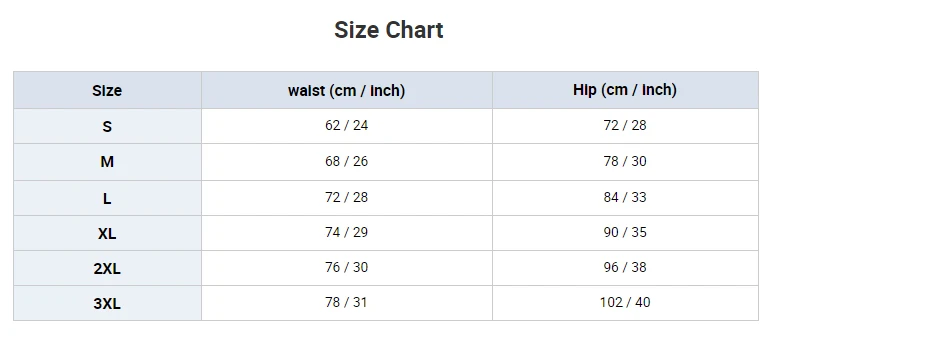Viewport: 947px width, 360px height.
Task: Click the M size row label
Action: point(107,162)
